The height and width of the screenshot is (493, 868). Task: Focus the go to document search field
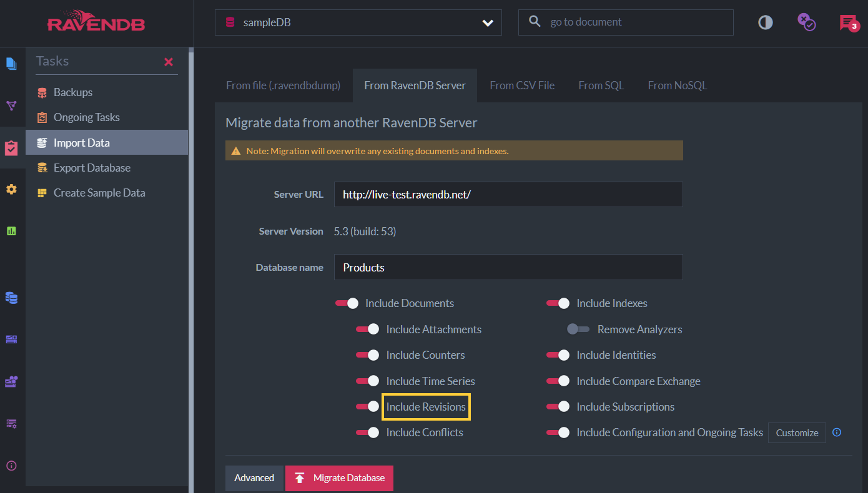point(626,22)
